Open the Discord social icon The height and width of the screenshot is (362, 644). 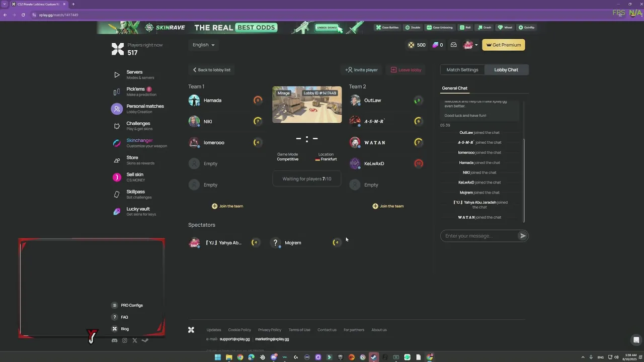(x=114, y=340)
